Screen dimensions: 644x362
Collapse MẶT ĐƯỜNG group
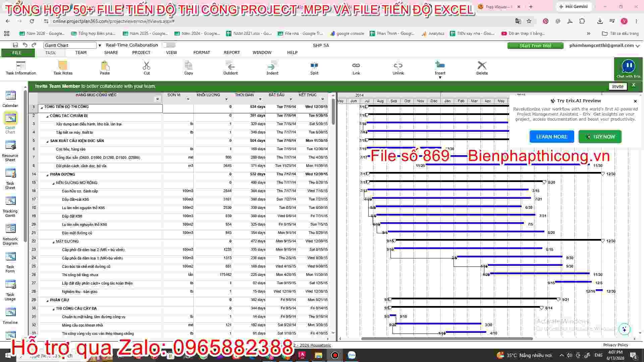click(53, 242)
